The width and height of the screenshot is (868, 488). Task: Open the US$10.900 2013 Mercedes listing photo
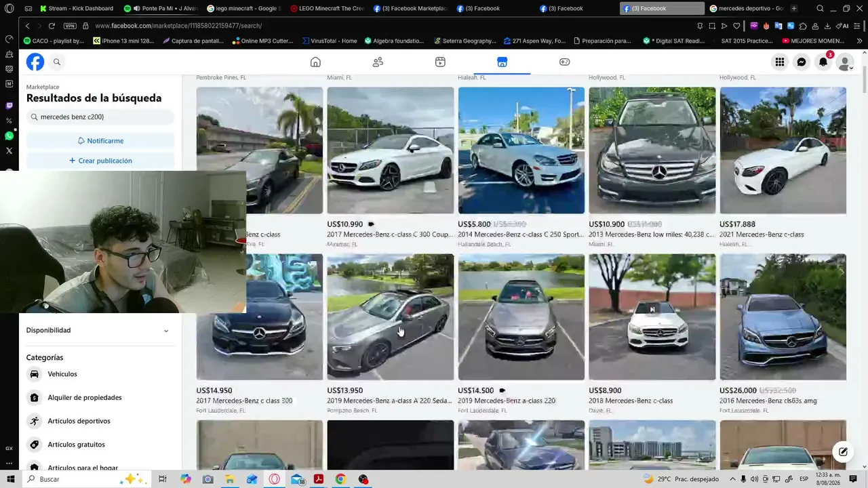click(652, 150)
